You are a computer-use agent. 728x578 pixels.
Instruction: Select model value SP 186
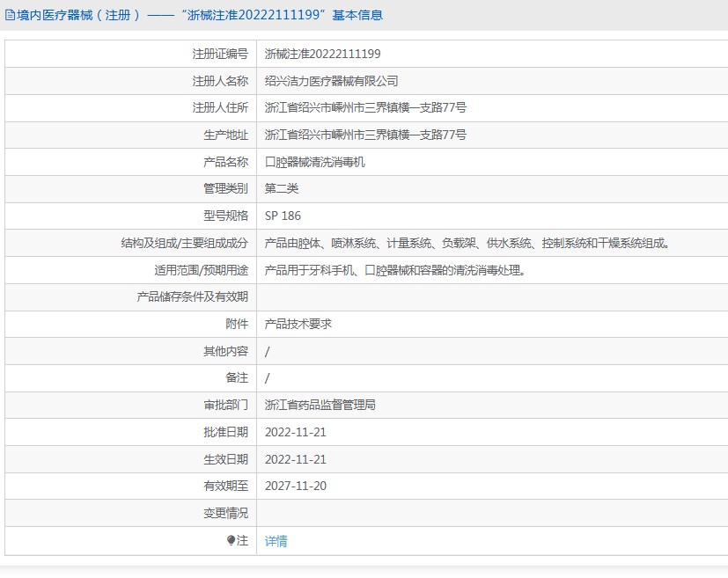pos(283,216)
